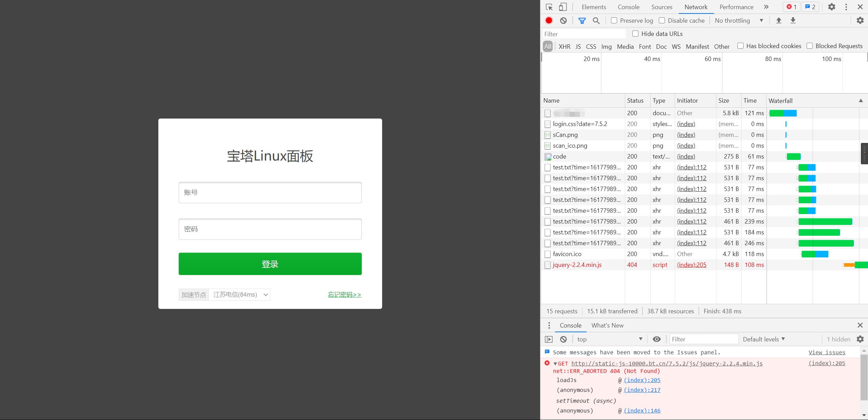Open the DevTools customize three-dot menu
Viewport: 868px width, 420px height.
[x=846, y=7]
